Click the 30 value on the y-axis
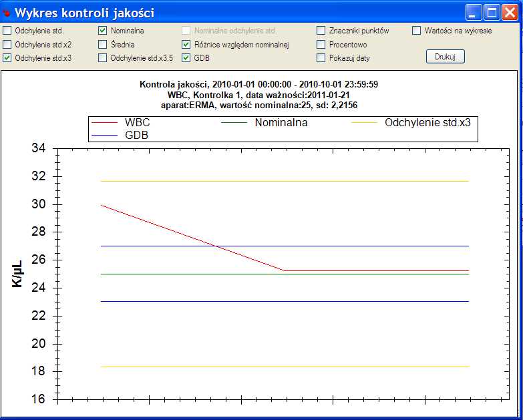 tap(38, 204)
